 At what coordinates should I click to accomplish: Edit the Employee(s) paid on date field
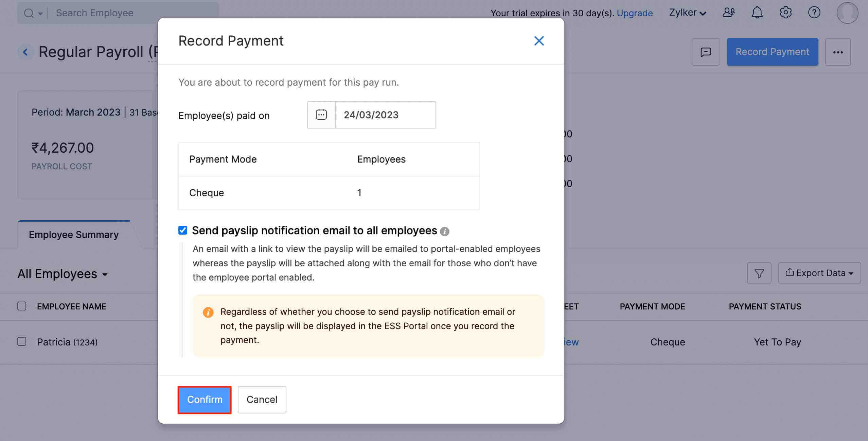point(385,115)
